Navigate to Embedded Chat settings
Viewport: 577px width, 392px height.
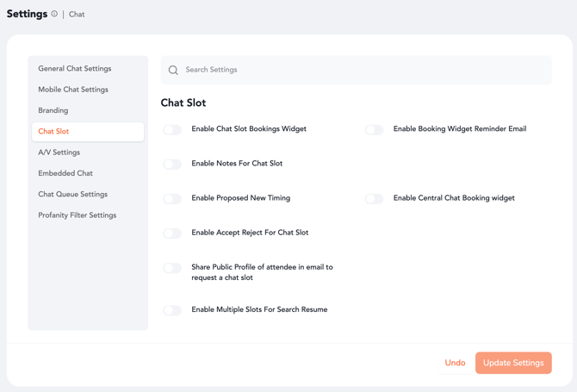click(65, 173)
